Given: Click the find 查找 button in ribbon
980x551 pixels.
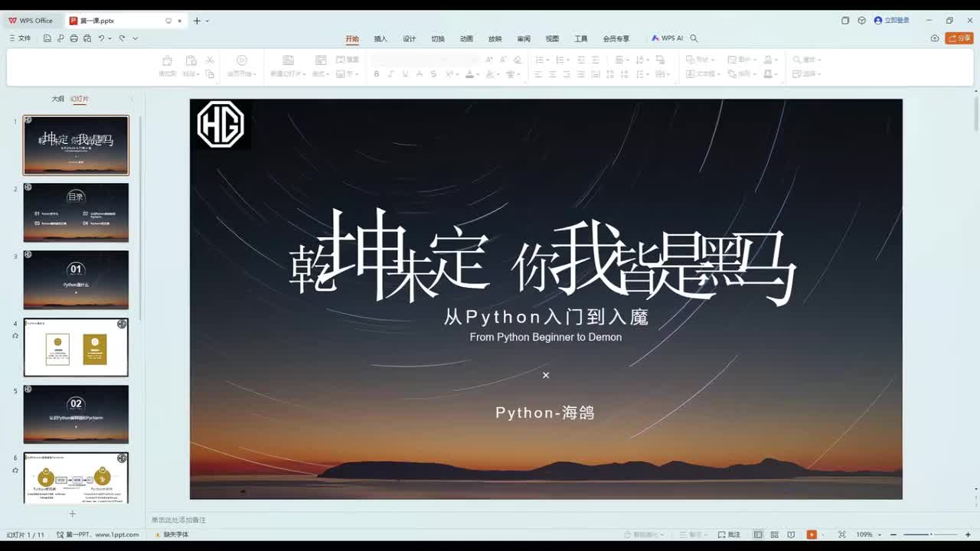Looking at the screenshot, I should 807,60.
